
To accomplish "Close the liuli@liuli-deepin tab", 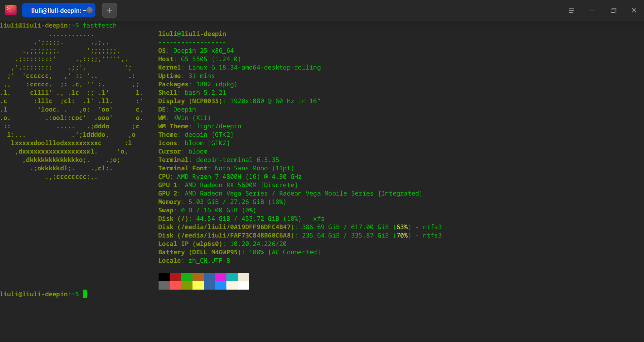I will [x=90, y=10].
